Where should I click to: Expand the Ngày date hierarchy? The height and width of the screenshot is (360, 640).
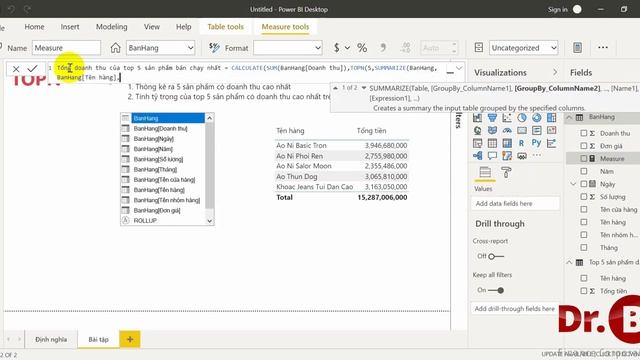point(573,184)
